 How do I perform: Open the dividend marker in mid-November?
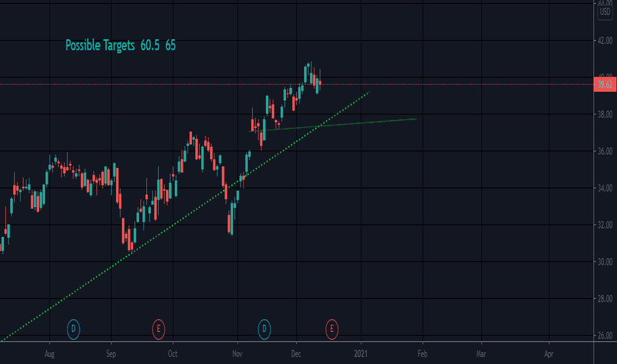264,329
